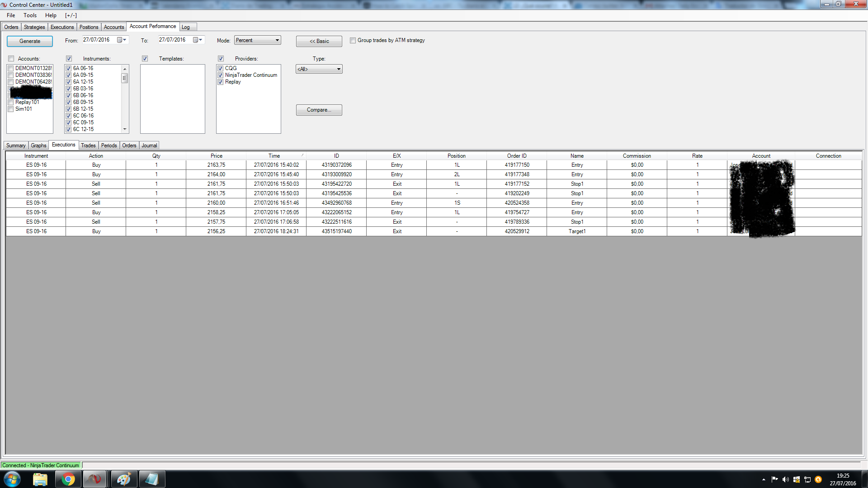868x488 pixels.
Task: Click the Windows Start orb
Action: point(12,479)
